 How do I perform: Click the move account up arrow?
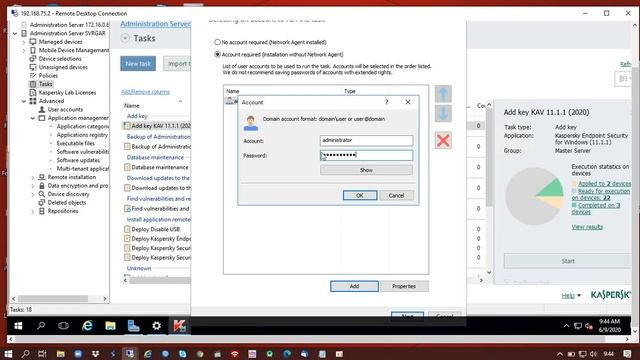(443, 94)
